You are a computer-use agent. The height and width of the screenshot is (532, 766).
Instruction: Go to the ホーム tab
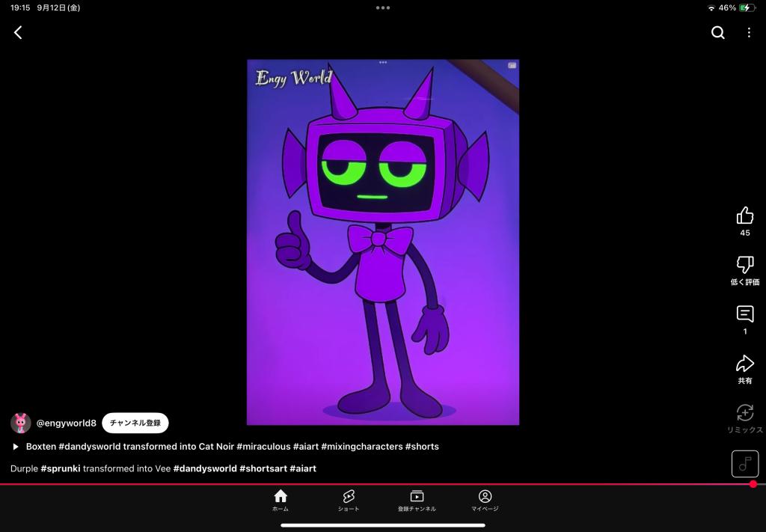pos(281,500)
